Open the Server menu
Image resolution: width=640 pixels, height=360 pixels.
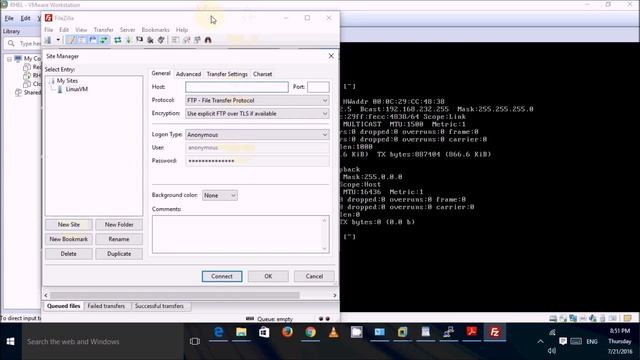(127, 30)
